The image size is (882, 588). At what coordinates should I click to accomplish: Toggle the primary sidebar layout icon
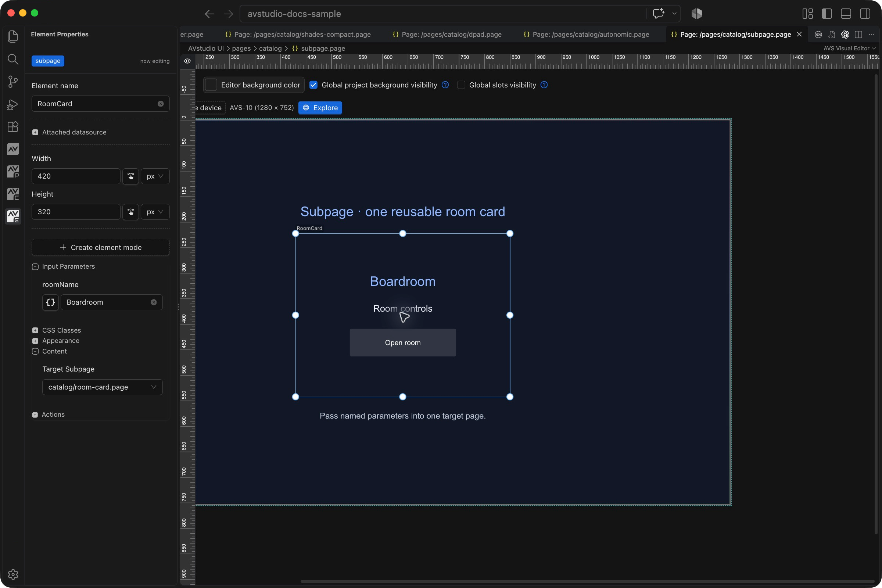(827, 14)
